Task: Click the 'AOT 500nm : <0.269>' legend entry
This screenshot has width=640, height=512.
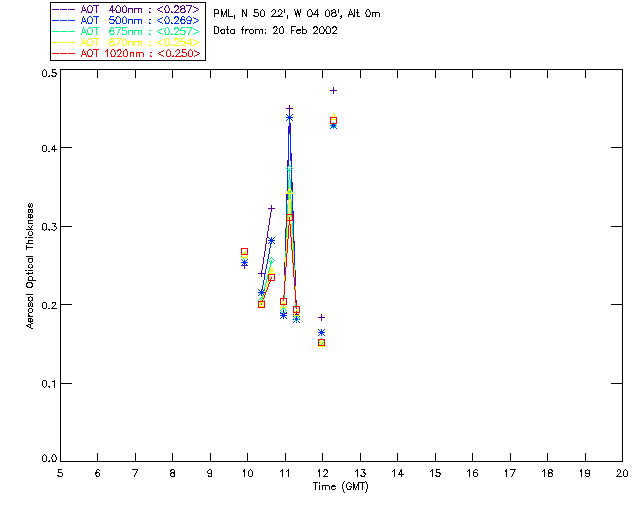Action: pyautogui.click(x=127, y=20)
